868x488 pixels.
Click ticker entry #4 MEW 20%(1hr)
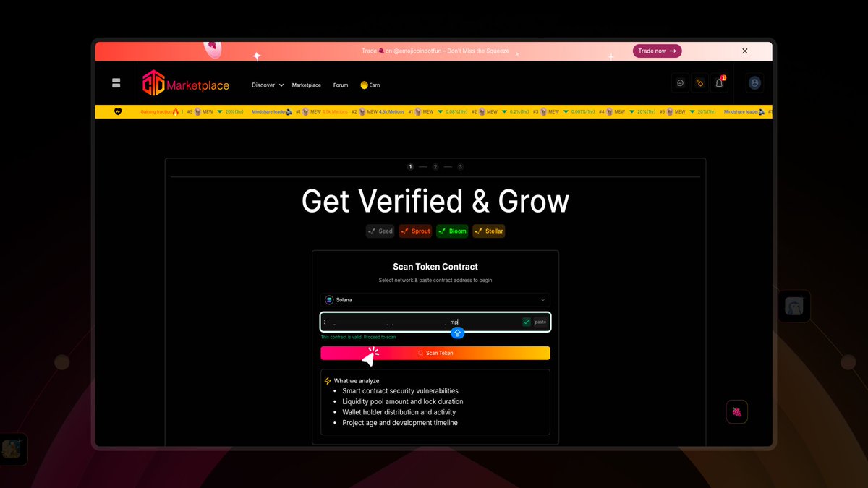click(626, 112)
